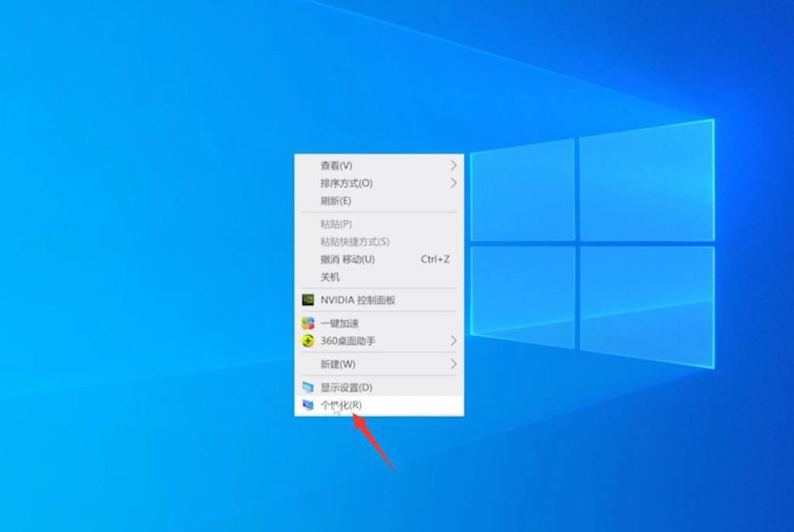
Task: Expand the 查看(V) submenu arrow
Action: pyautogui.click(x=453, y=166)
